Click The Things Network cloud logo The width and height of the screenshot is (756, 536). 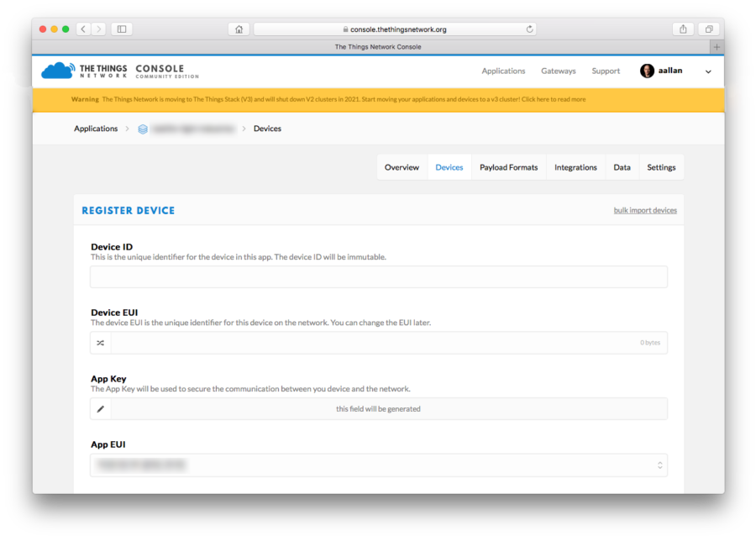pos(57,71)
